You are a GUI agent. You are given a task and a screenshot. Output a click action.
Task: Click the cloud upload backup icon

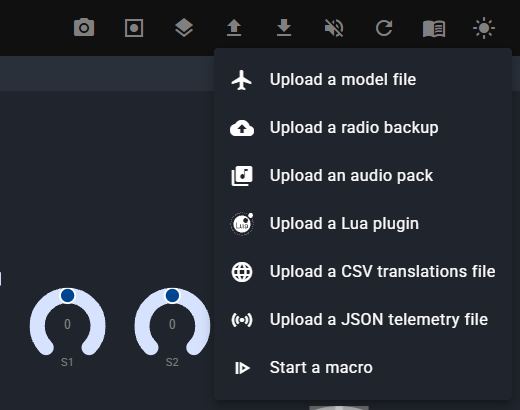[242, 128]
